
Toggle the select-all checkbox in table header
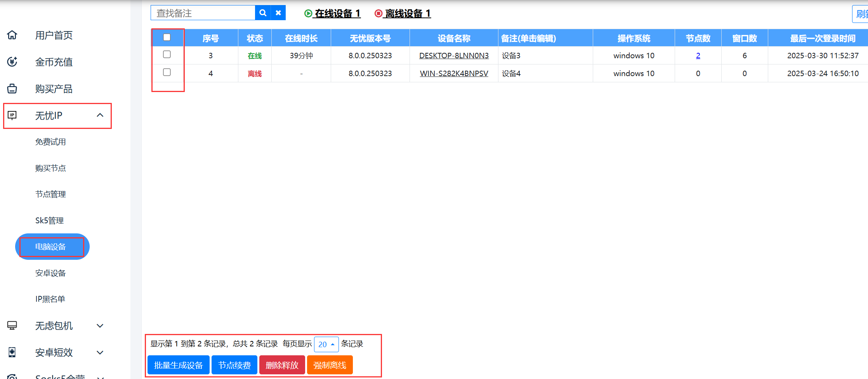click(167, 37)
